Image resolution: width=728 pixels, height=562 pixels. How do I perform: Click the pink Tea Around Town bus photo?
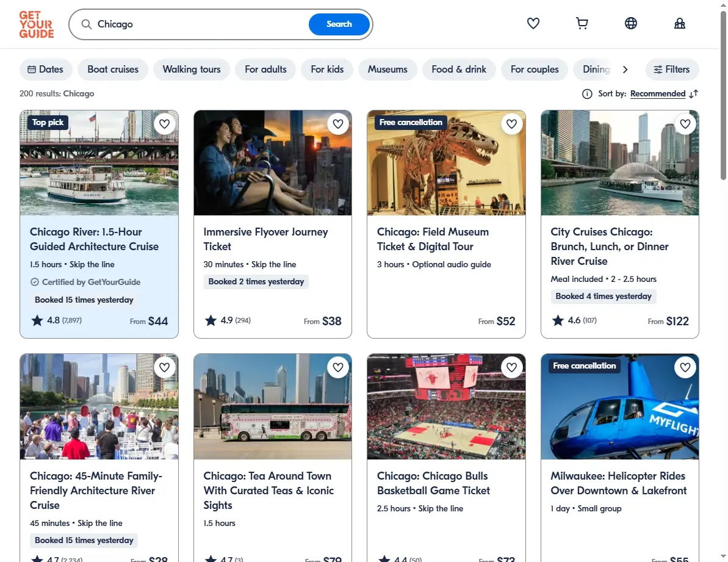tap(273, 406)
